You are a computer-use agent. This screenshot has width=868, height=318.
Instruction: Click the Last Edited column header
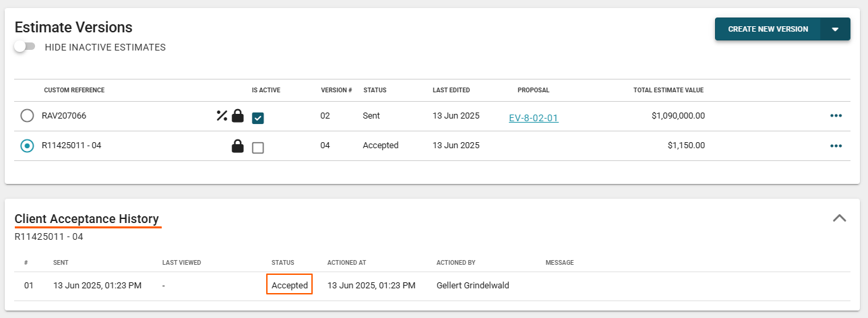(451, 90)
